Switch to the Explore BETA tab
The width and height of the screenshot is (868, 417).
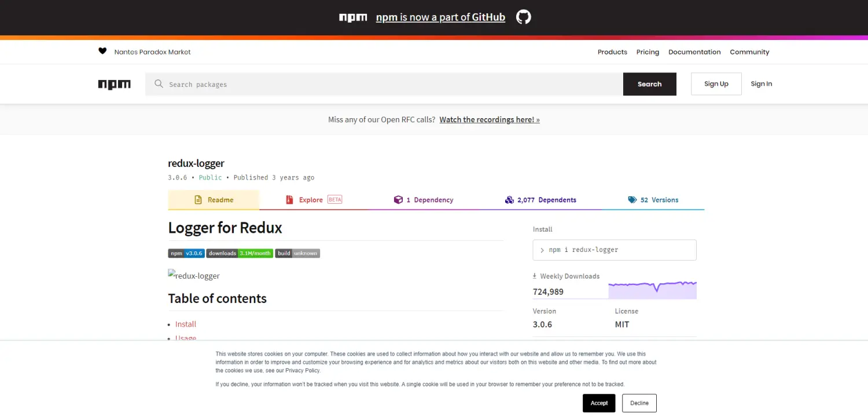click(314, 200)
